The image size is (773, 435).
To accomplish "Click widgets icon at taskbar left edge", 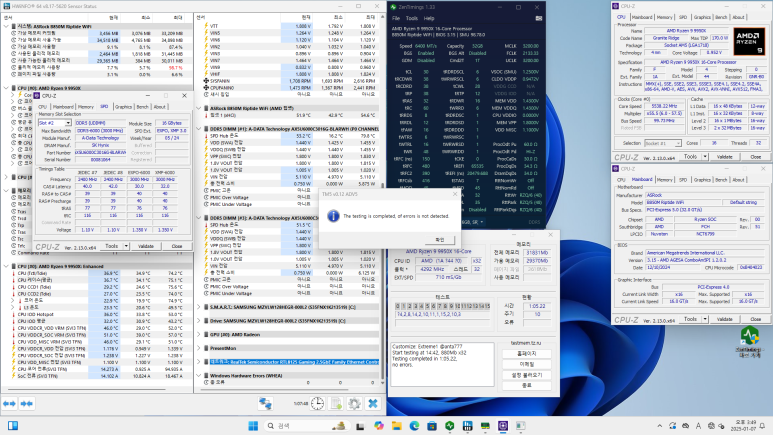I will pos(13,426).
